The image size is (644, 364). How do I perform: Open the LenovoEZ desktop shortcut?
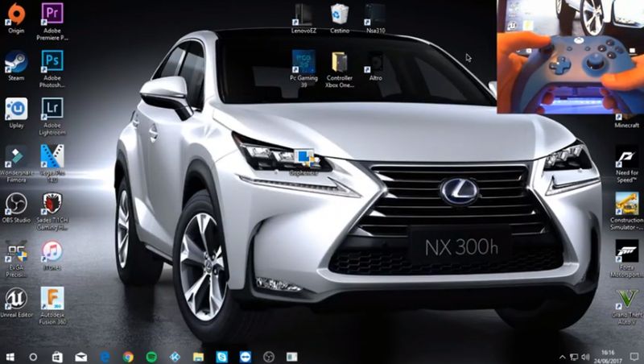(303, 18)
